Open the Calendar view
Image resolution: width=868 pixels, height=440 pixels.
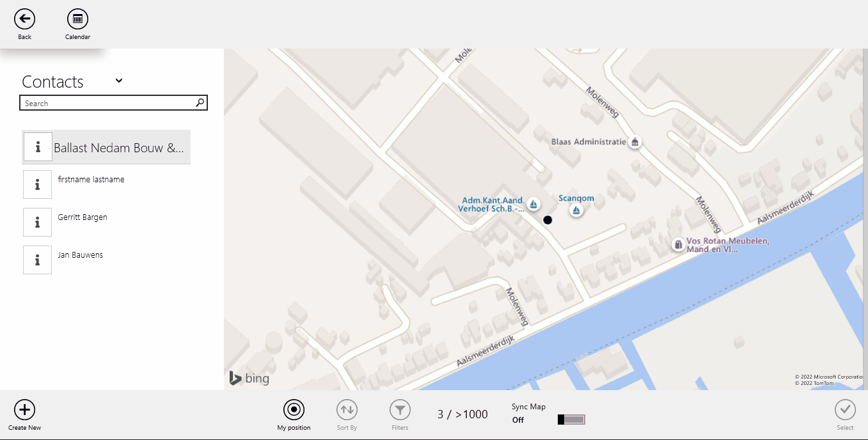(x=77, y=19)
